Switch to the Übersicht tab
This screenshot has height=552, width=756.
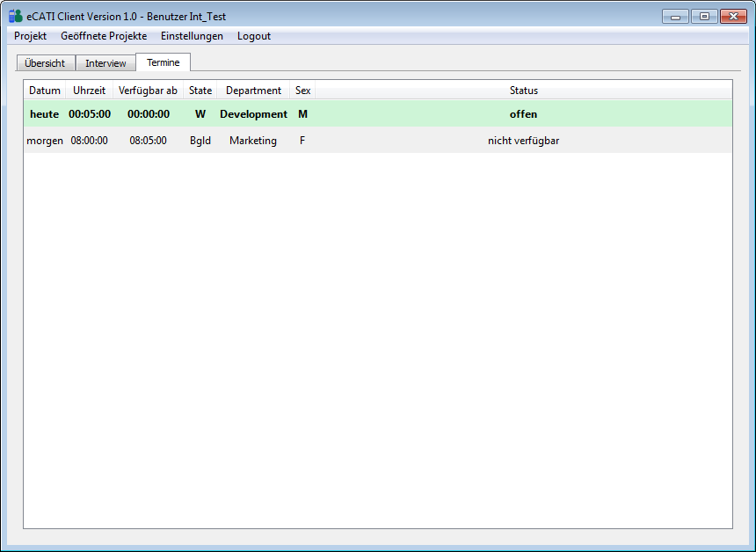(45, 63)
